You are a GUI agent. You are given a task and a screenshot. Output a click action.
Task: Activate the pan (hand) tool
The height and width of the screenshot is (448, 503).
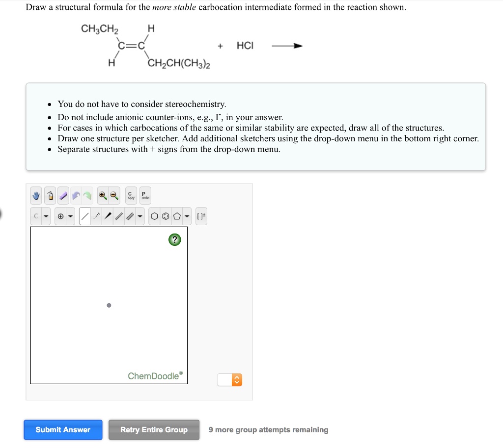coord(35,195)
